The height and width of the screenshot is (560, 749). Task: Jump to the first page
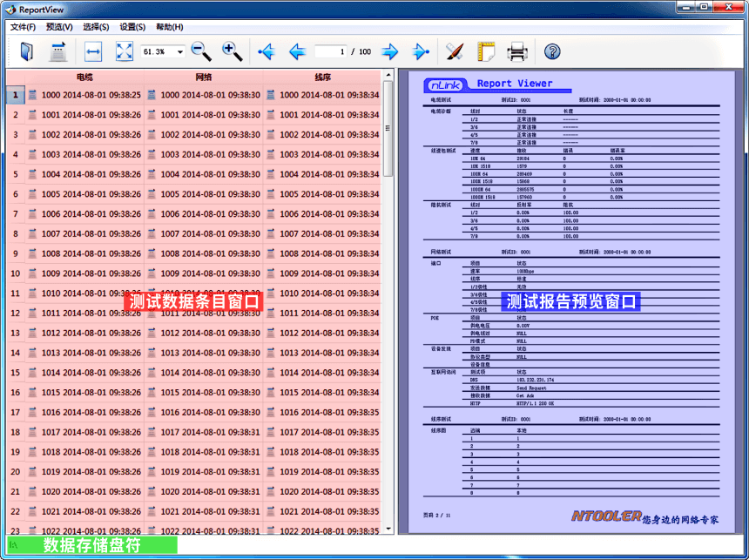click(x=266, y=51)
